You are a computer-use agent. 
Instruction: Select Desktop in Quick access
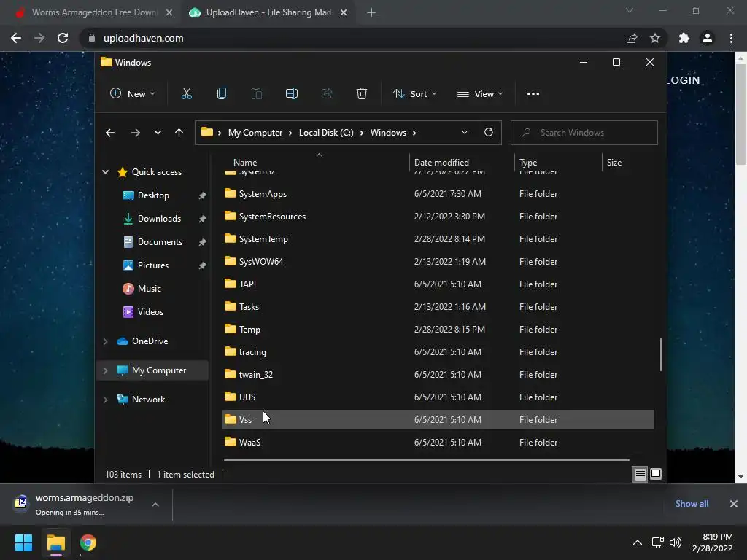[153, 195]
